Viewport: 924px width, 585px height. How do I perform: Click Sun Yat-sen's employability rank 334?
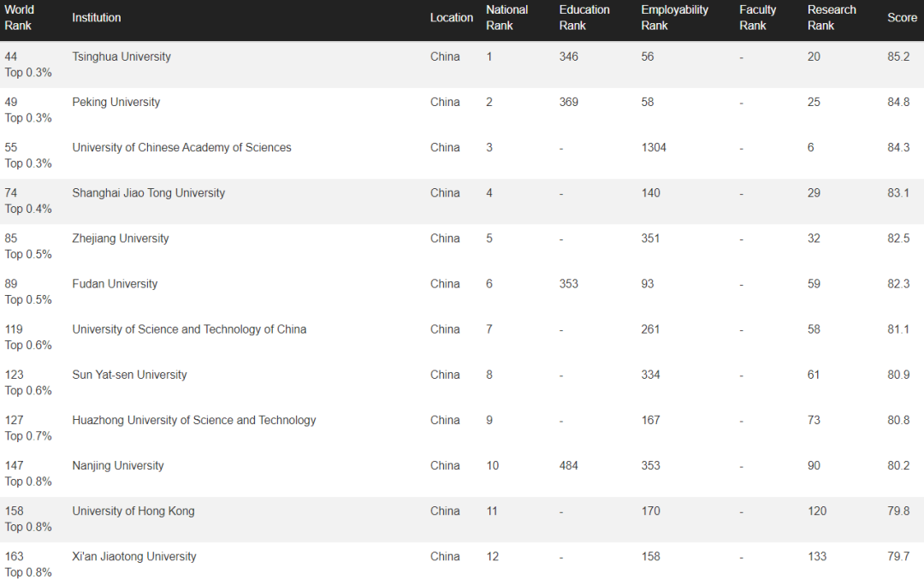tap(650, 374)
